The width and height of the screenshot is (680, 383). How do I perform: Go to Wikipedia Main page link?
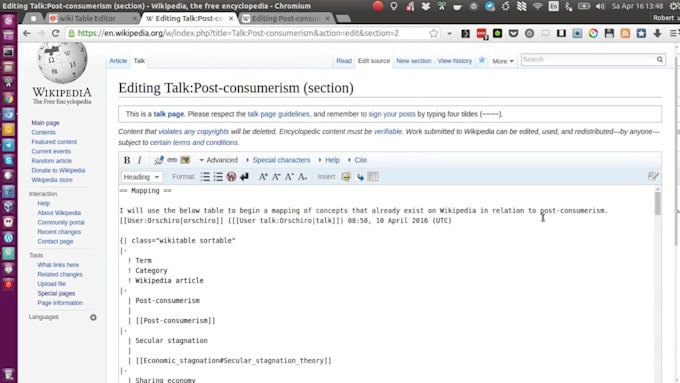pos(45,123)
